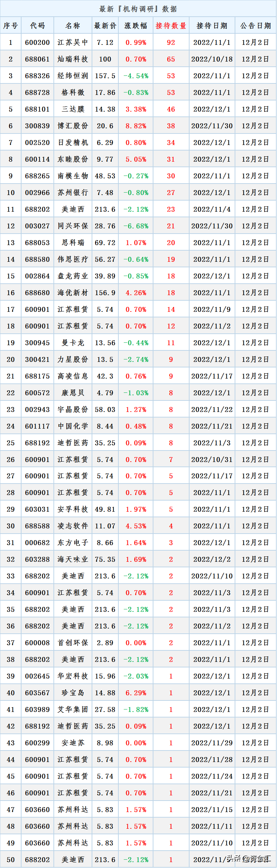Select stock name 南模生物

click(x=73, y=176)
